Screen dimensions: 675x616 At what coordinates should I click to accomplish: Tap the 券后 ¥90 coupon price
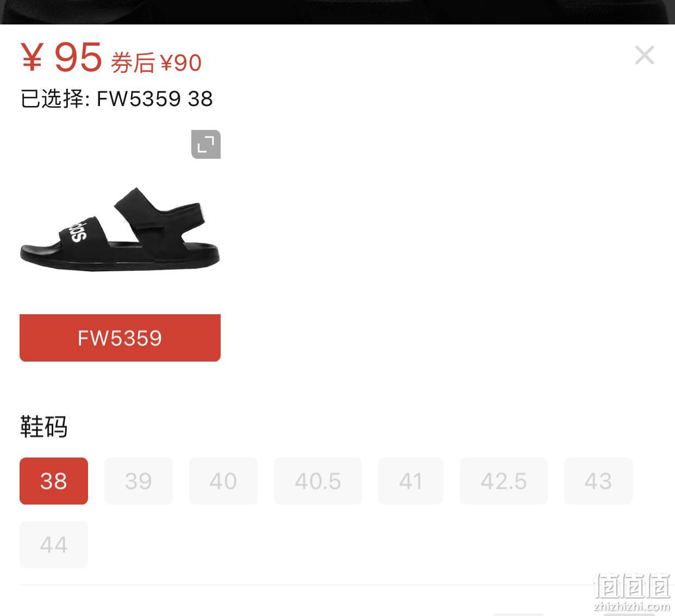click(x=157, y=63)
